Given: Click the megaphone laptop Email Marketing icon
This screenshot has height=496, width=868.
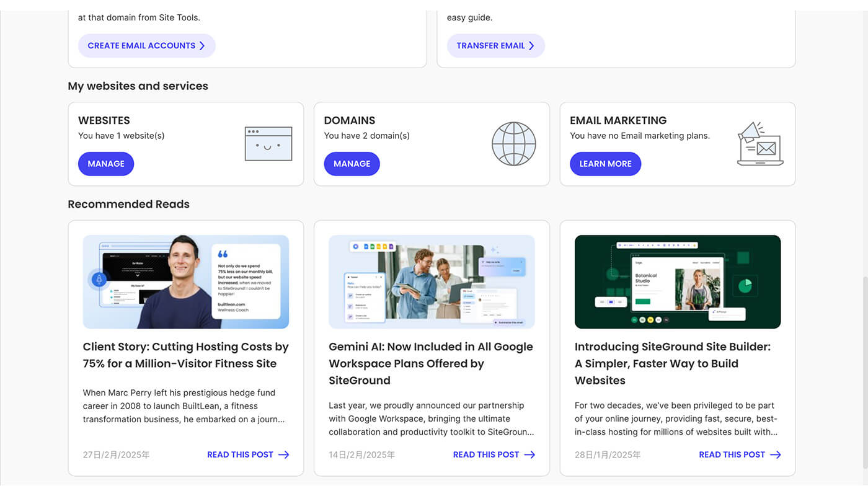Looking at the screenshot, I should tap(760, 144).
